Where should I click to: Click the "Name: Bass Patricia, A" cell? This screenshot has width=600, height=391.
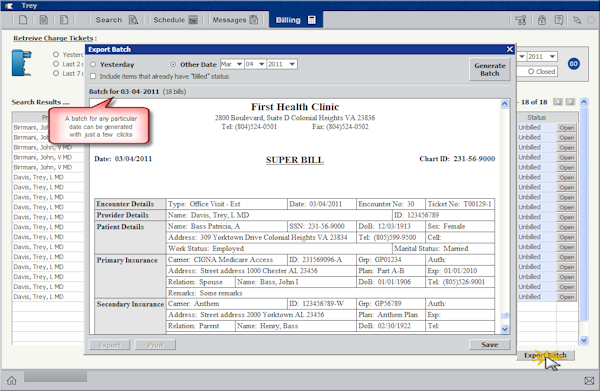click(x=227, y=226)
